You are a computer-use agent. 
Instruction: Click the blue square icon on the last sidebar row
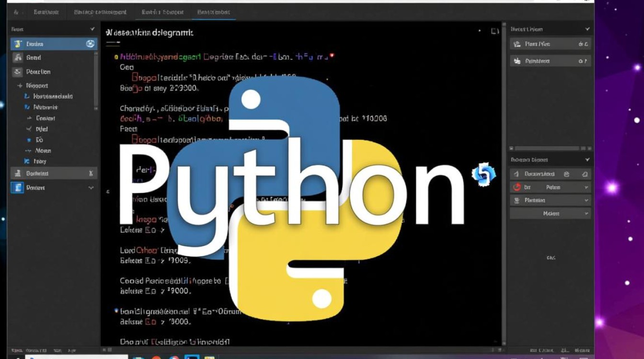pyautogui.click(x=18, y=188)
